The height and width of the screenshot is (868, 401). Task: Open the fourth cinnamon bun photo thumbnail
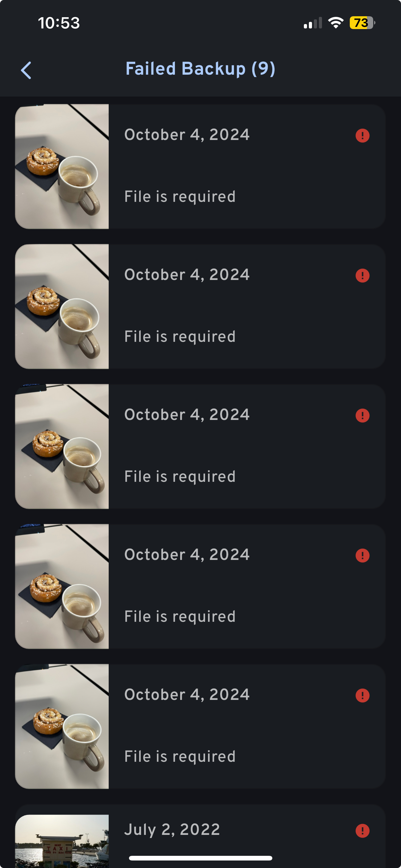click(62, 586)
